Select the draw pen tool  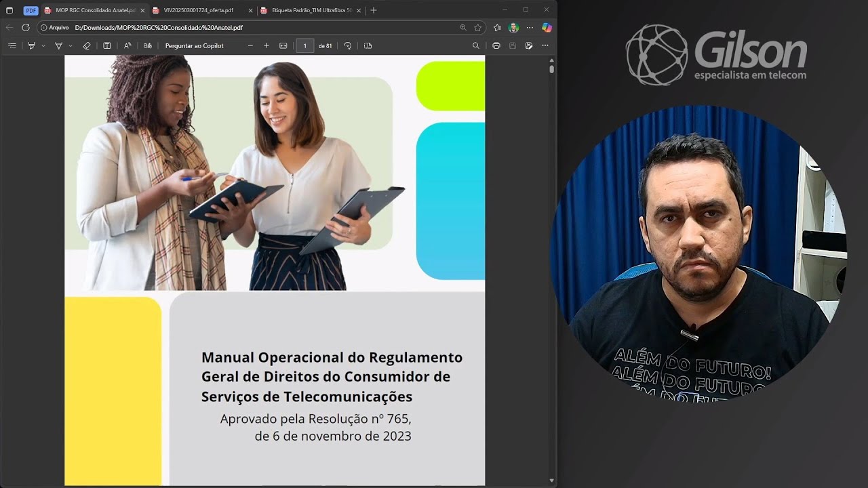(x=58, y=45)
